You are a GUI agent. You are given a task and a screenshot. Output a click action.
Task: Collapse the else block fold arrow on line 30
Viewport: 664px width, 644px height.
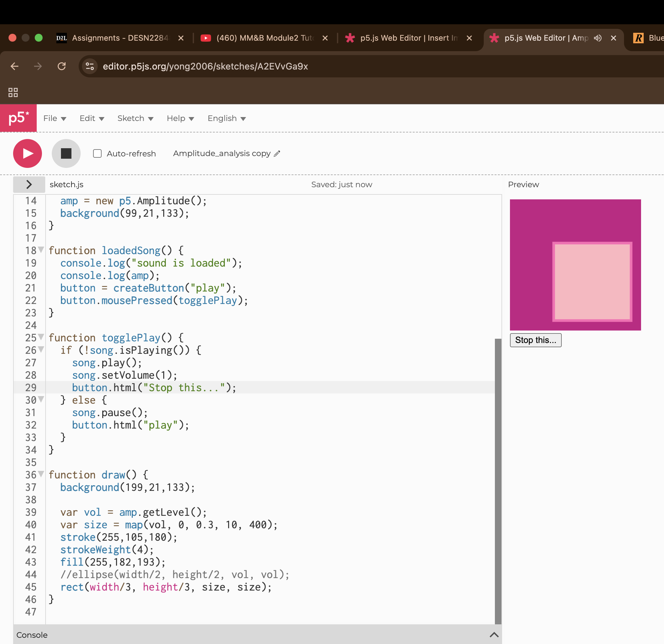pos(41,400)
